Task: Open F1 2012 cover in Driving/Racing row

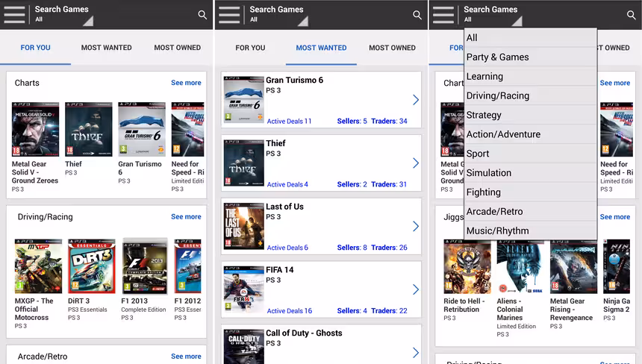Action: click(x=187, y=266)
